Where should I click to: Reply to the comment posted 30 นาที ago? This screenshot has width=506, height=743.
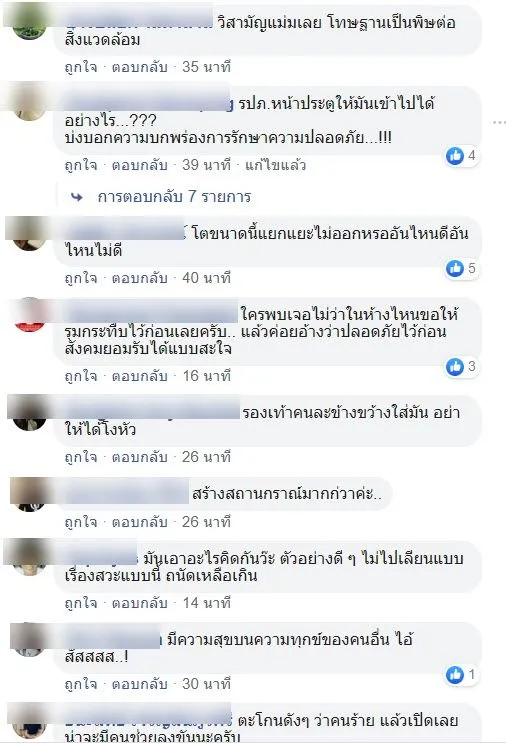pos(139,684)
